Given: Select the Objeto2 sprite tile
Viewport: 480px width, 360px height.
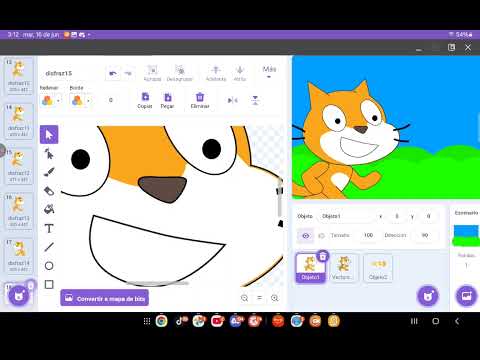Looking at the screenshot, I should [378, 268].
